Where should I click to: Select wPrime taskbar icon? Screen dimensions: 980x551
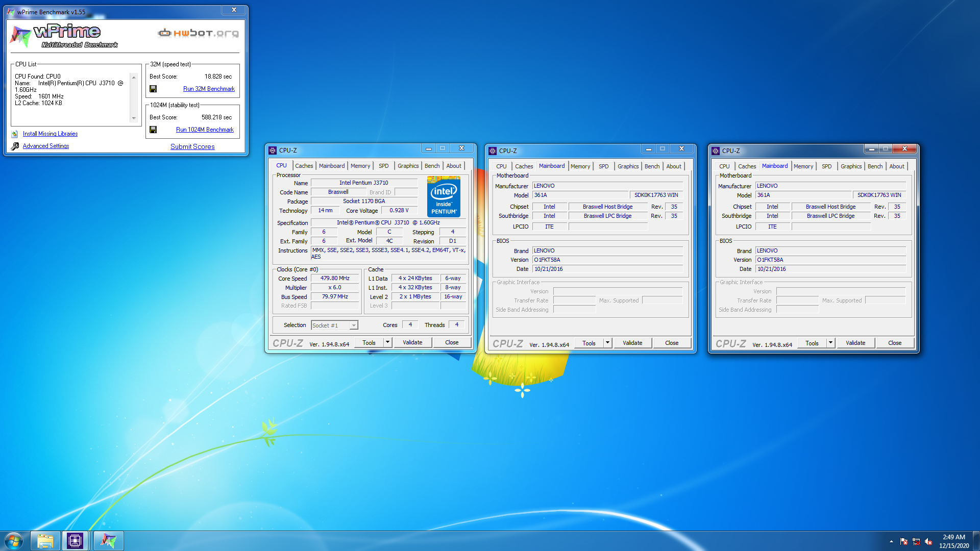click(x=108, y=541)
